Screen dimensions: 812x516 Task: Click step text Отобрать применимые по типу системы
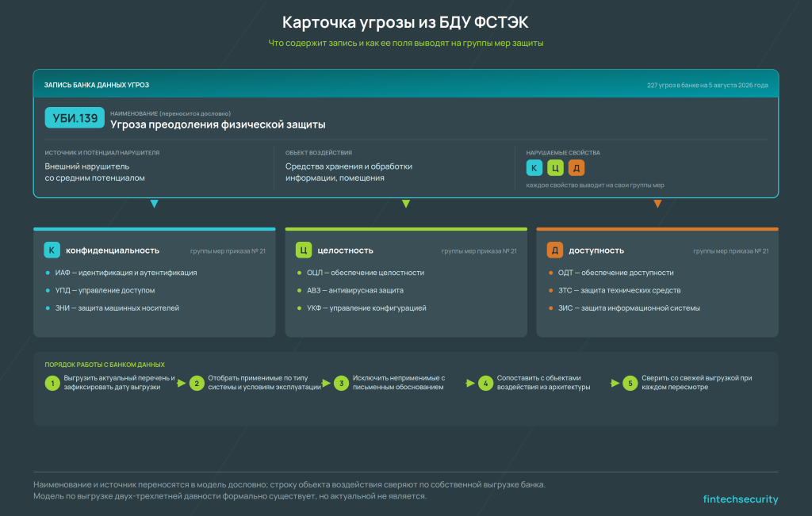(x=265, y=383)
